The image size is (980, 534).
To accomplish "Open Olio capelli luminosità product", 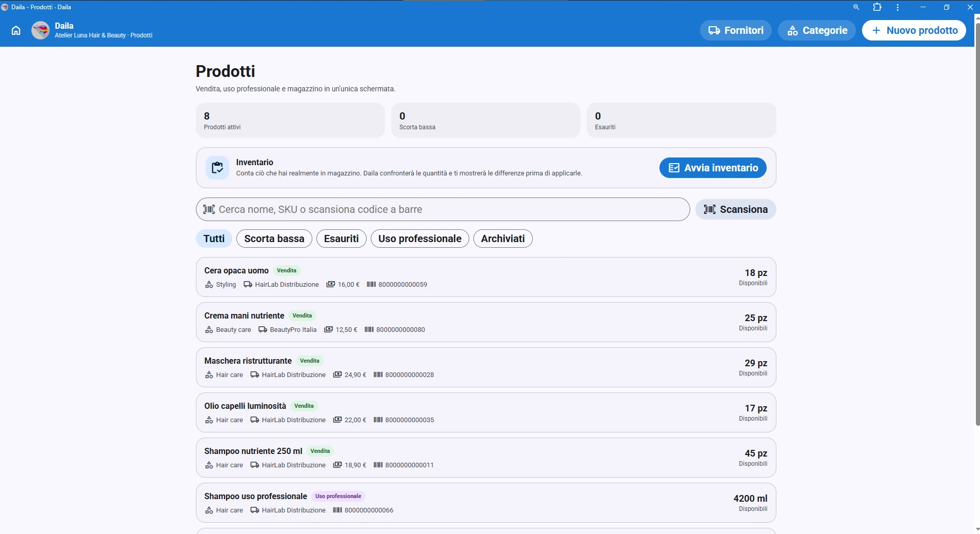I will click(486, 412).
